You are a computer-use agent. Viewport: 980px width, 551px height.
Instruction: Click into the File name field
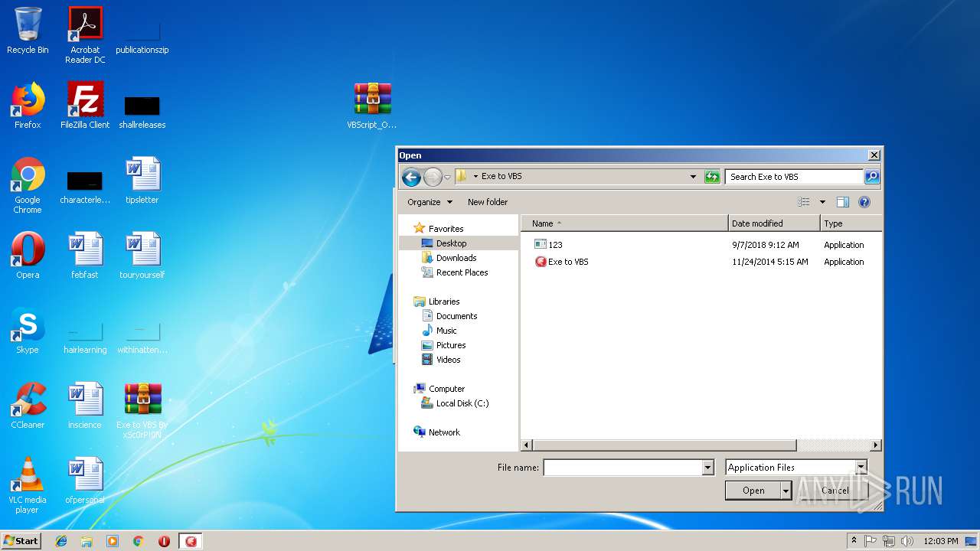point(622,468)
